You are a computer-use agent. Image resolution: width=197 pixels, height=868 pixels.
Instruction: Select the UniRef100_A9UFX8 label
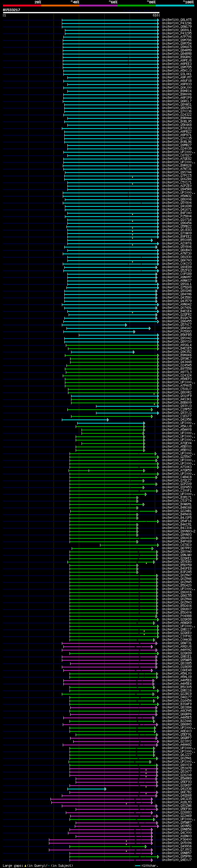coord(177,81)
